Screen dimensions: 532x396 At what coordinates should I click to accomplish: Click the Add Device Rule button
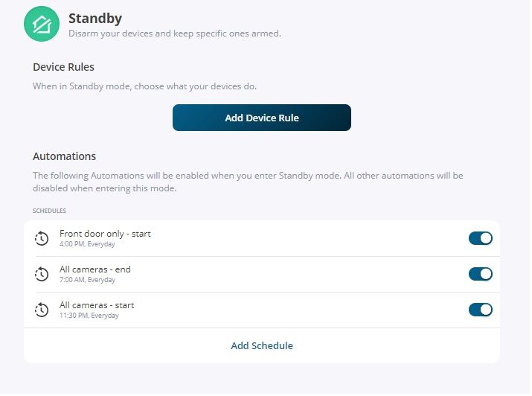[263, 118]
